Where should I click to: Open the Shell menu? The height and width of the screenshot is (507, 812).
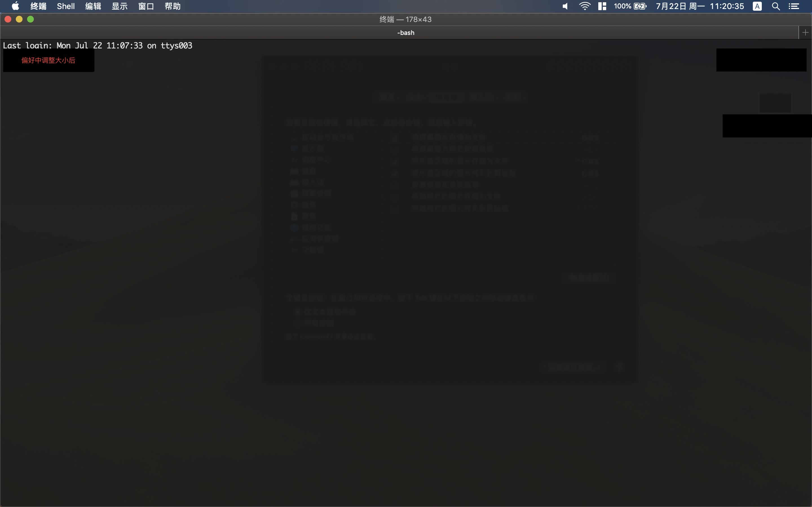66,6
